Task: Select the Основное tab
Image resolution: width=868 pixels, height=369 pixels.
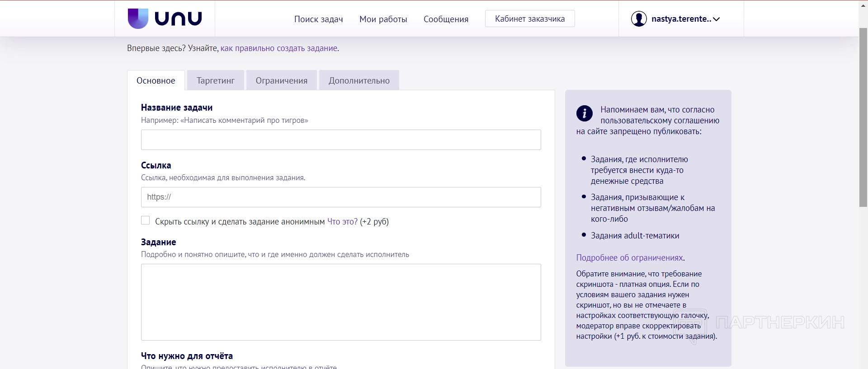Action: coord(156,80)
